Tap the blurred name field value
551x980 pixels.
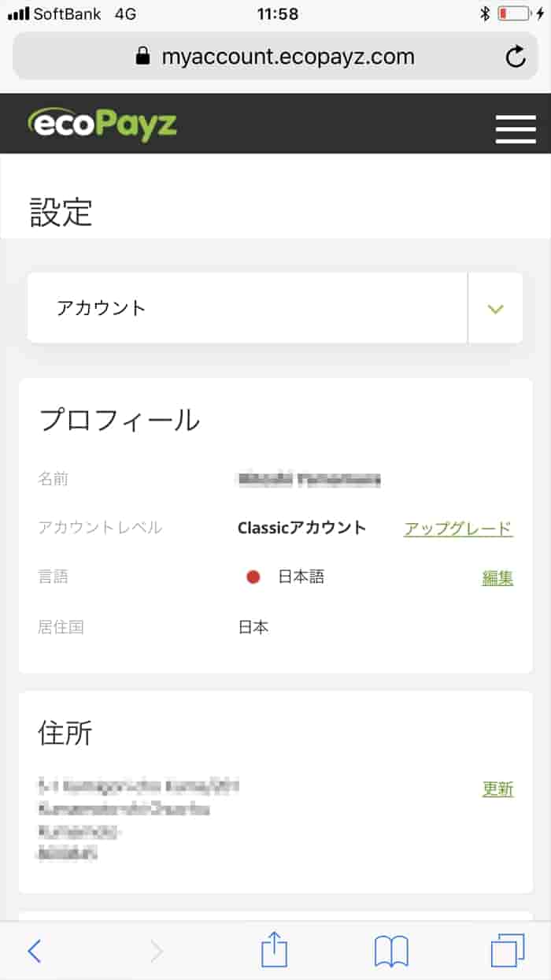coord(307,479)
